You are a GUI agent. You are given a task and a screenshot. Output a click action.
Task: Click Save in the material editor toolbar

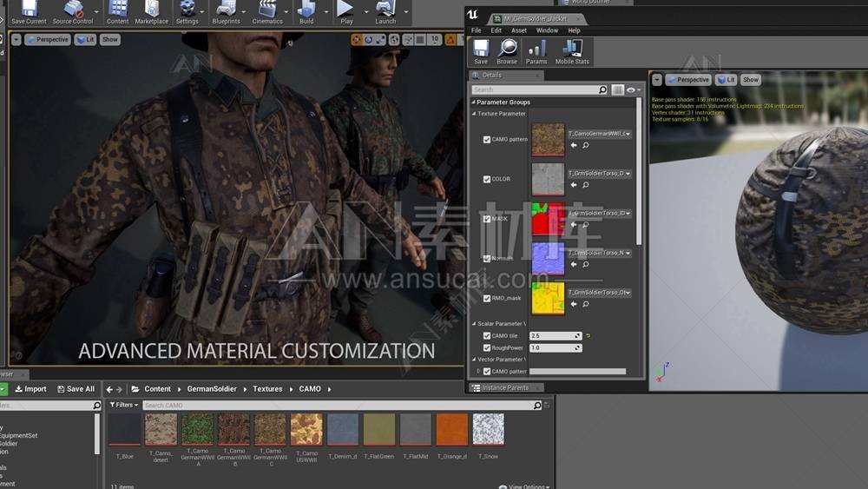pyautogui.click(x=481, y=52)
